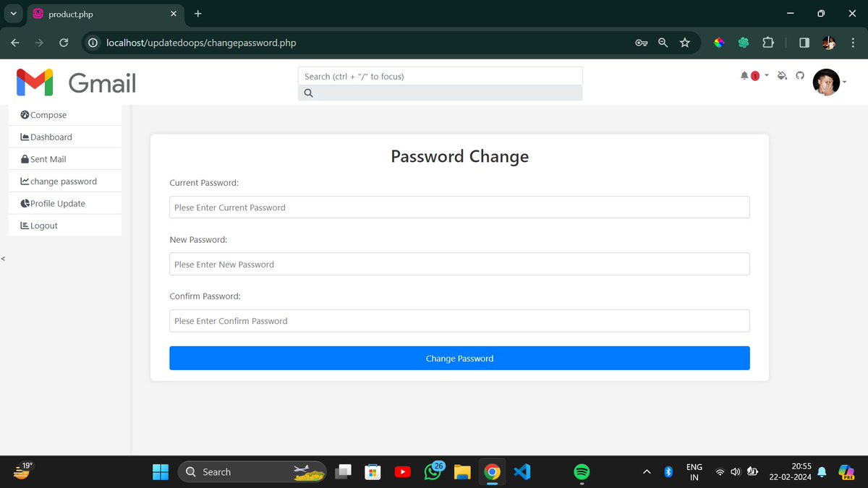Open the saved password key icon

641,43
